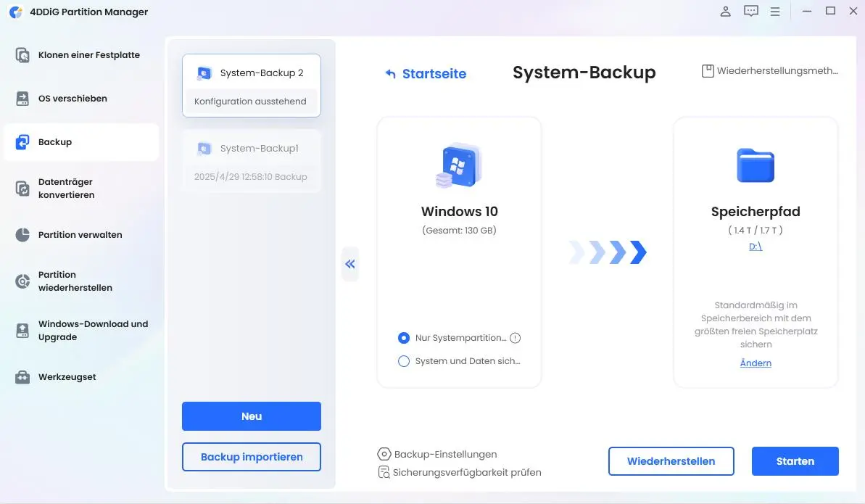Screen dimensions: 865x504
Task: Select the Nur Systempartition radio button
Action: click(x=404, y=338)
